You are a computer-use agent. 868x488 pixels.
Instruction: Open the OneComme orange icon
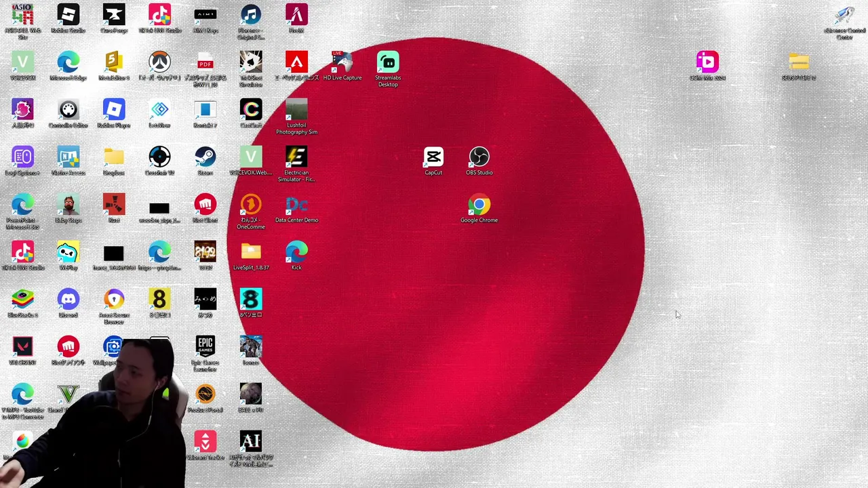[251, 205]
